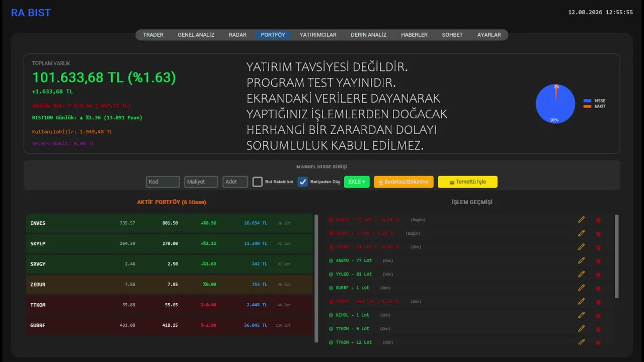This screenshot has height=362, width=644.
Task: Toggle the Bot Satabilsin checkbox
Action: (x=258, y=182)
